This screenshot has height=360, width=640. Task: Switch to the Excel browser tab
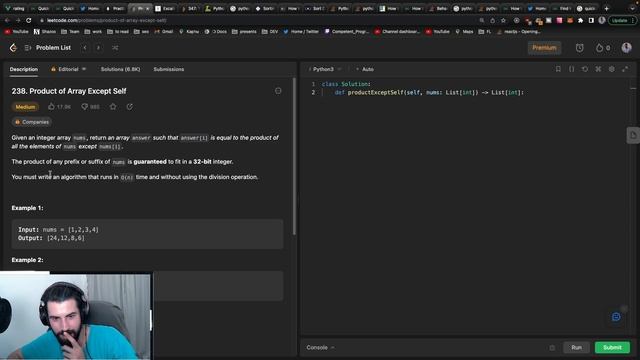(x=165, y=9)
